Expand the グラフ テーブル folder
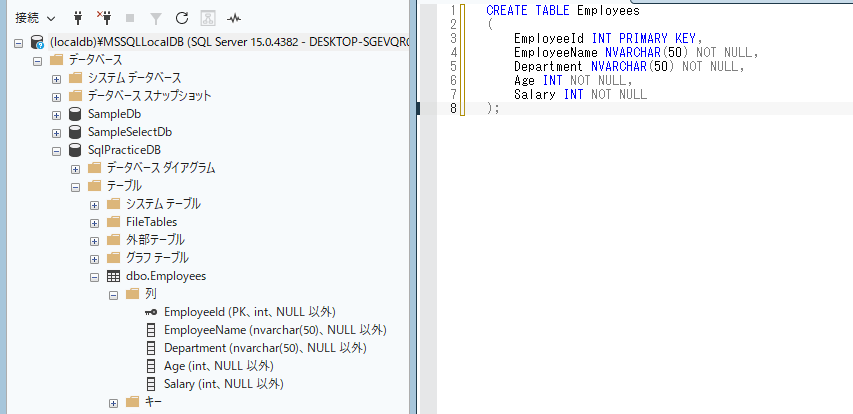This screenshot has height=414, width=853. pos(95,258)
